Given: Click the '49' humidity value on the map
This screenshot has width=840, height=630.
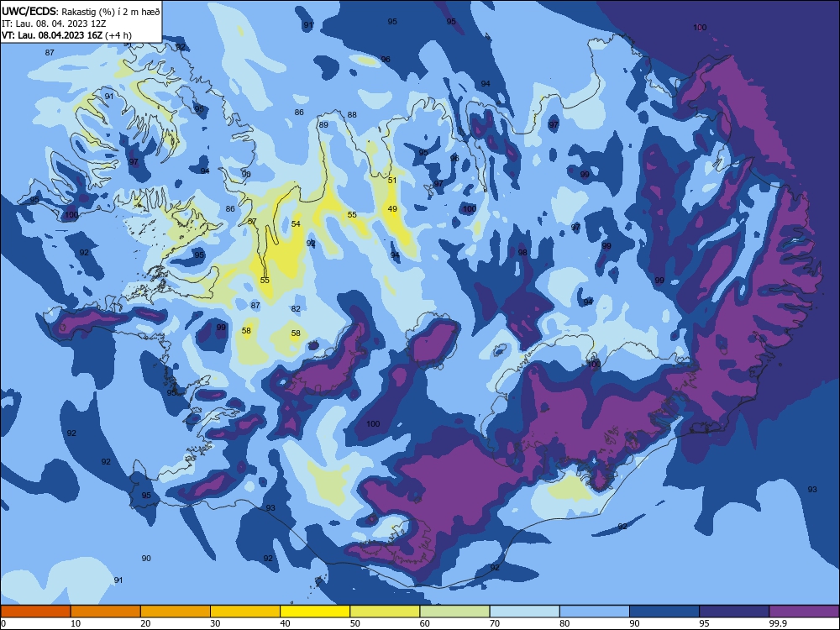Looking at the screenshot, I should point(392,209).
